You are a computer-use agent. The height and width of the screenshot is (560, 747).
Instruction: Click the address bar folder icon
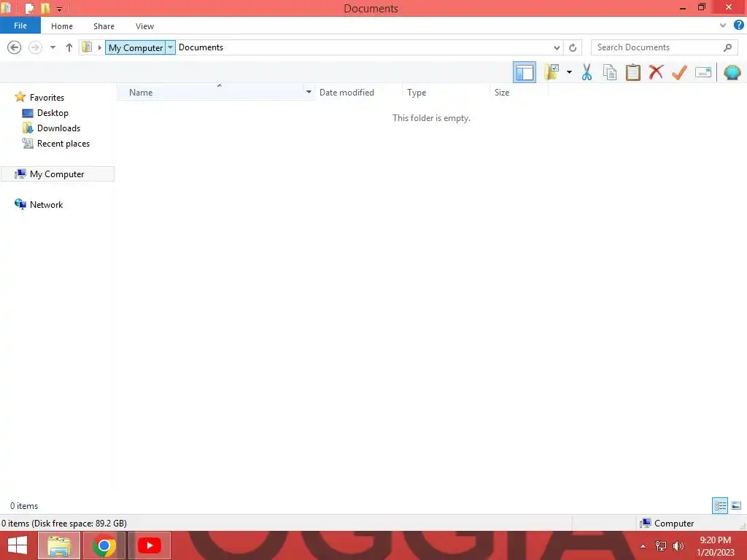tap(87, 47)
